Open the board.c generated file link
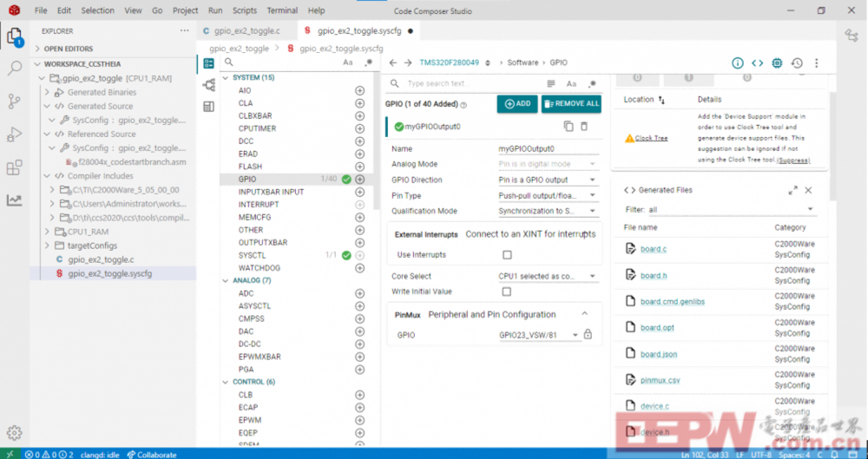868x459 pixels. coord(654,249)
